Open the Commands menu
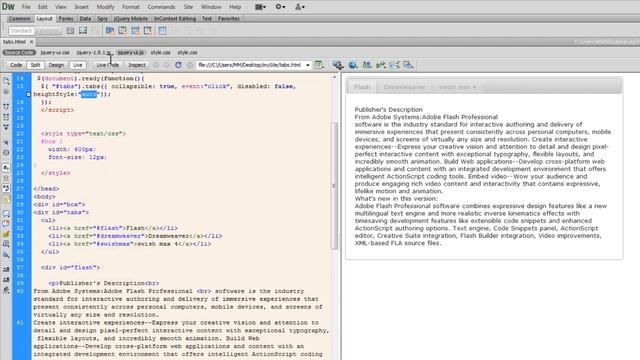Viewport: 640px width, 360px height. point(161,7)
